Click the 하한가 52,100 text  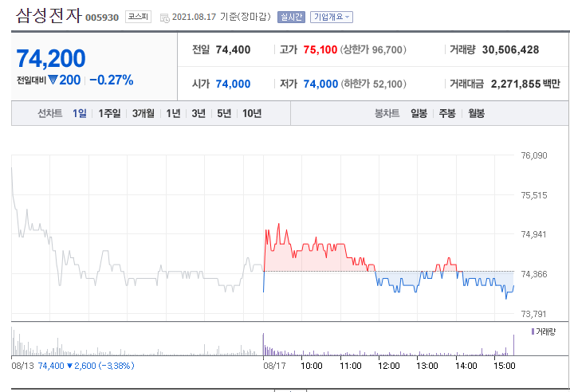point(373,84)
